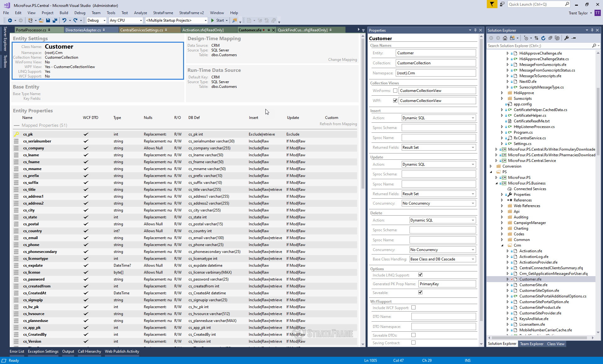Open the StrataFrame menu
Image resolution: width=603 pixels, height=364 pixels.
(163, 13)
